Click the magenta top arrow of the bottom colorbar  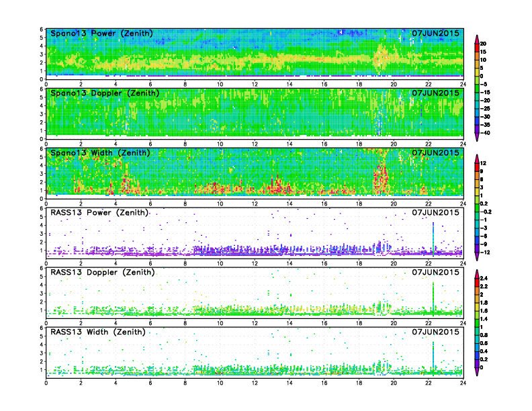pos(477,274)
